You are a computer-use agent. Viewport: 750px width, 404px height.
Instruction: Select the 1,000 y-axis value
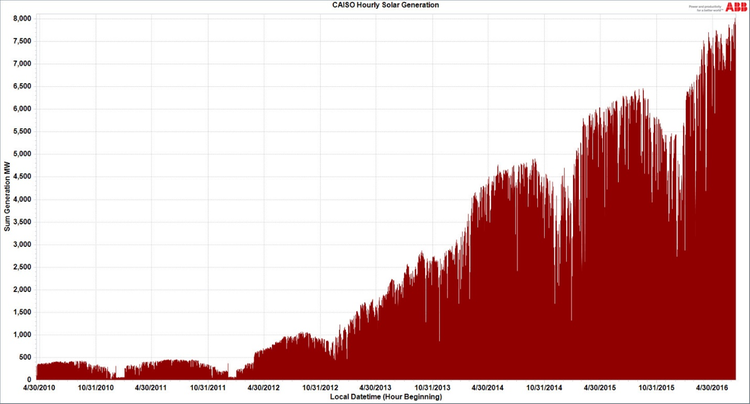coord(22,335)
